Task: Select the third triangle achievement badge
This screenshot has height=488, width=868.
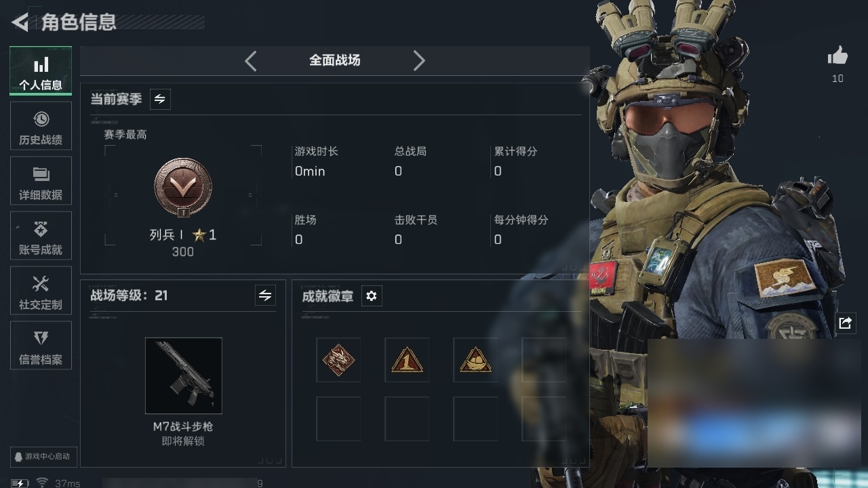Action: 475,360
